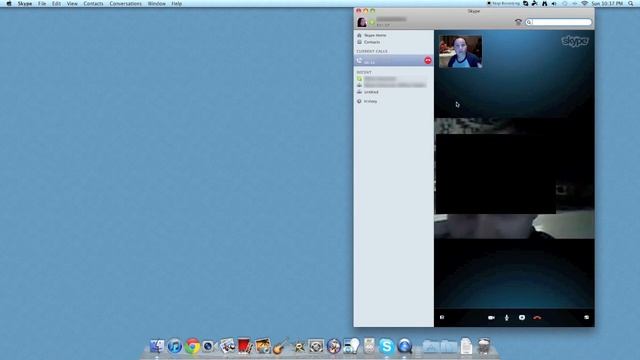Image resolution: width=640 pixels, height=360 pixels.
Task: Open Spotlight search in menu bar
Action: pyautogui.click(x=631, y=3)
